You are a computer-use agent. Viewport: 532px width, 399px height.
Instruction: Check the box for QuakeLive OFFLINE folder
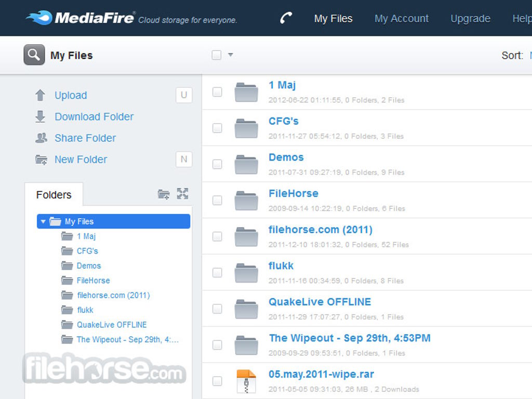[217, 309]
